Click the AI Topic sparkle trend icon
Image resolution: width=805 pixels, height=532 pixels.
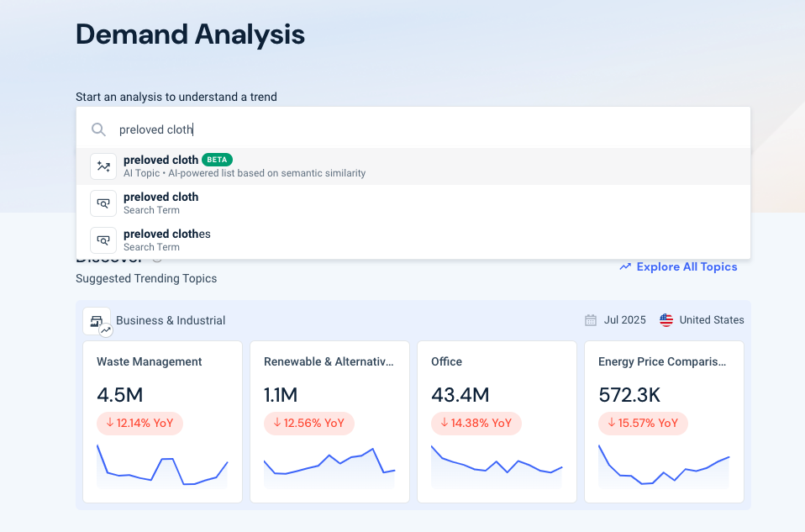point(103,166)
